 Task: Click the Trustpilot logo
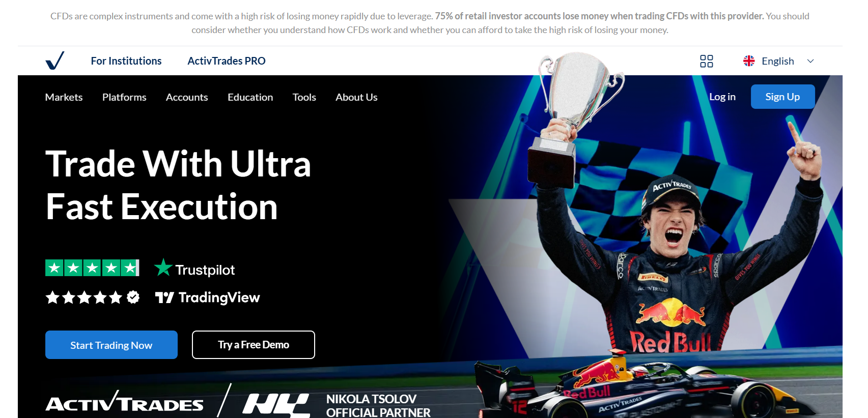[194, 268]
